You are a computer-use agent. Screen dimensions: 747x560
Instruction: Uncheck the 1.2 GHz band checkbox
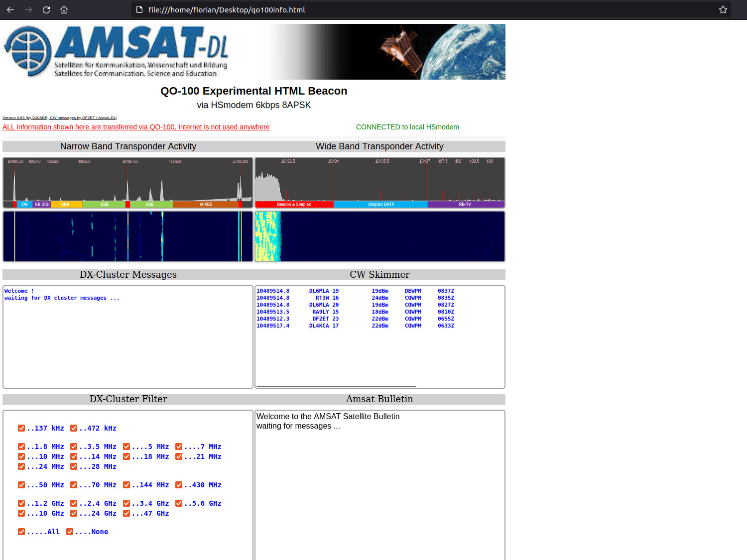coord(21,503)
